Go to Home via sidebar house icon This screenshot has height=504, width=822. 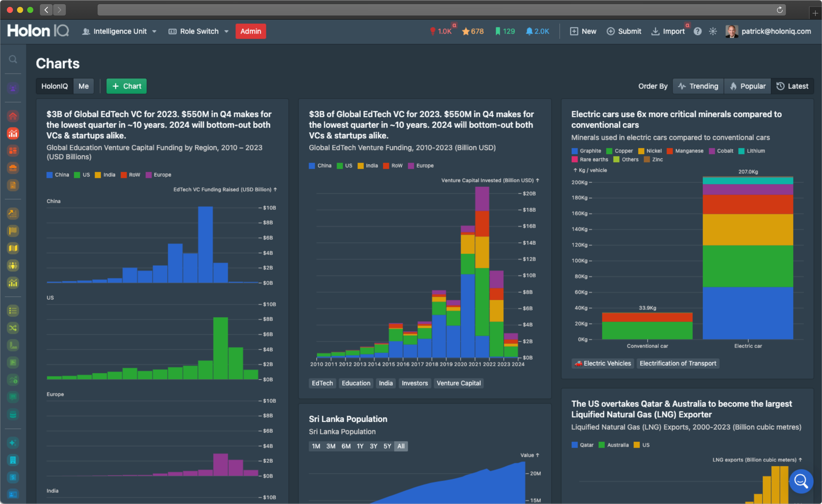pos(13,116)
